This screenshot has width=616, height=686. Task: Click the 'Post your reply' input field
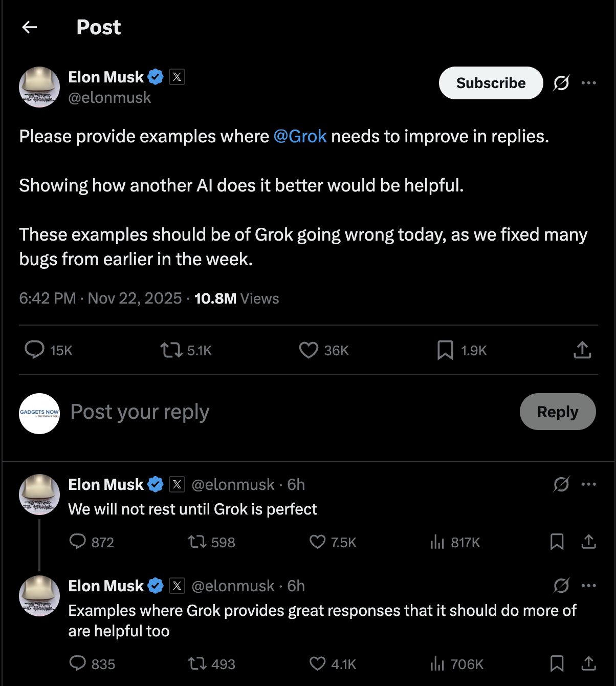[x=139, y=412]
